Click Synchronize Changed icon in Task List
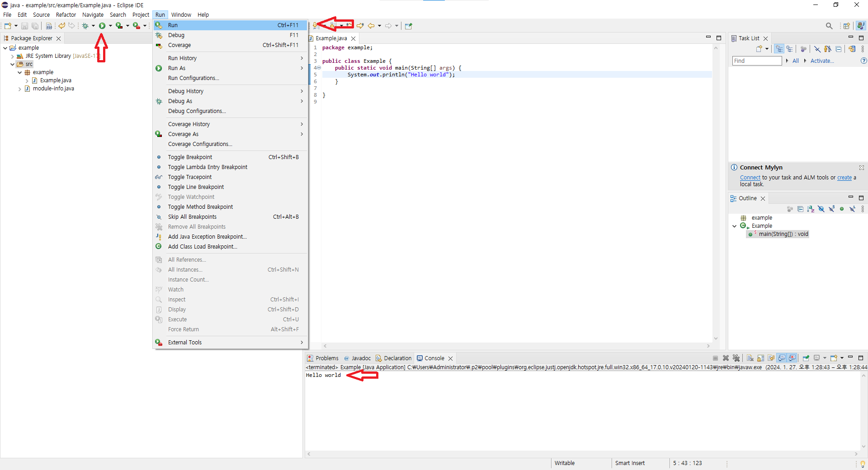 tap(852, 49)
